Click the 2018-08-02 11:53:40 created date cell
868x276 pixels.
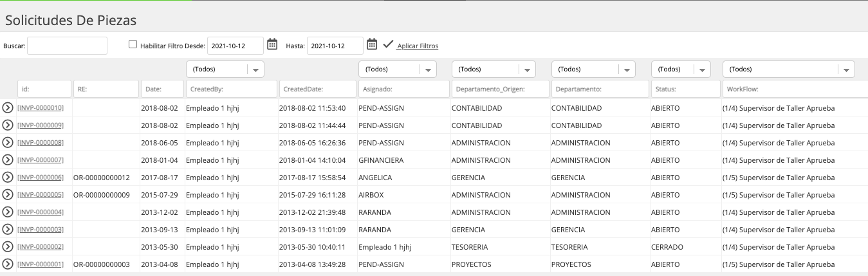point(312,108)
